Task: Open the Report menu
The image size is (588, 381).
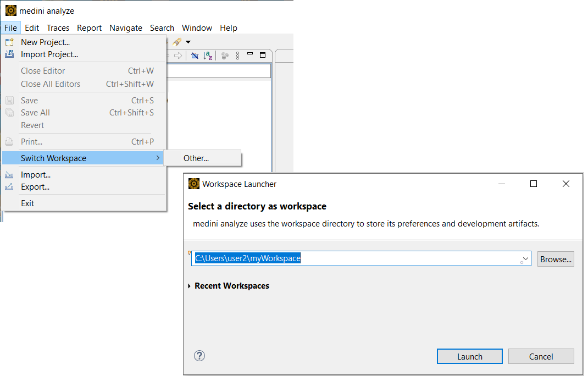Action: click(89, 27)
